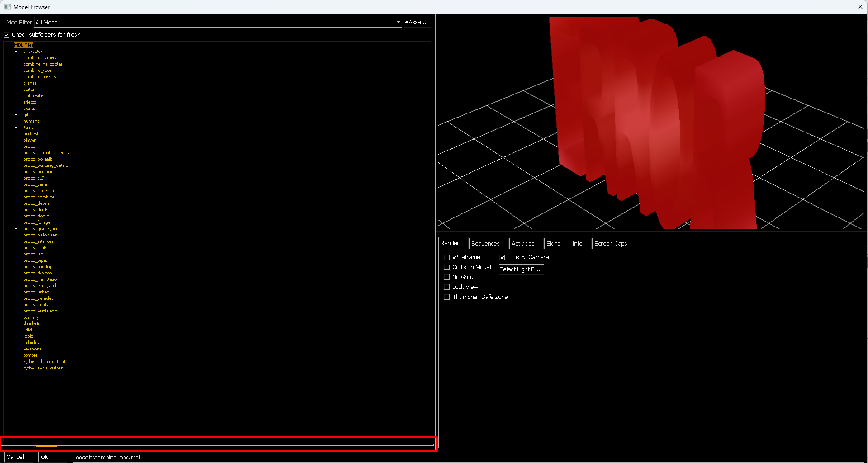The image size is (868, 463).
Task: Tick the No Ground checkbox
Action: pos(447,277)
